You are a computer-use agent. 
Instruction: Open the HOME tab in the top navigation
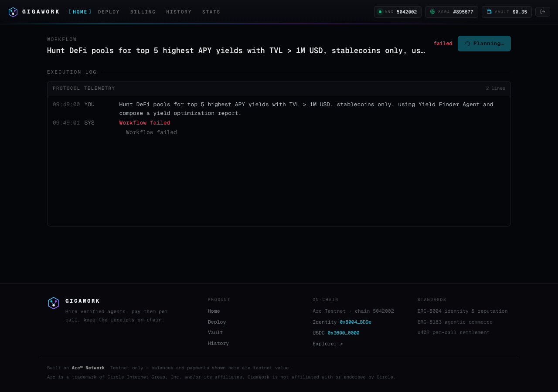pos(80,12)
